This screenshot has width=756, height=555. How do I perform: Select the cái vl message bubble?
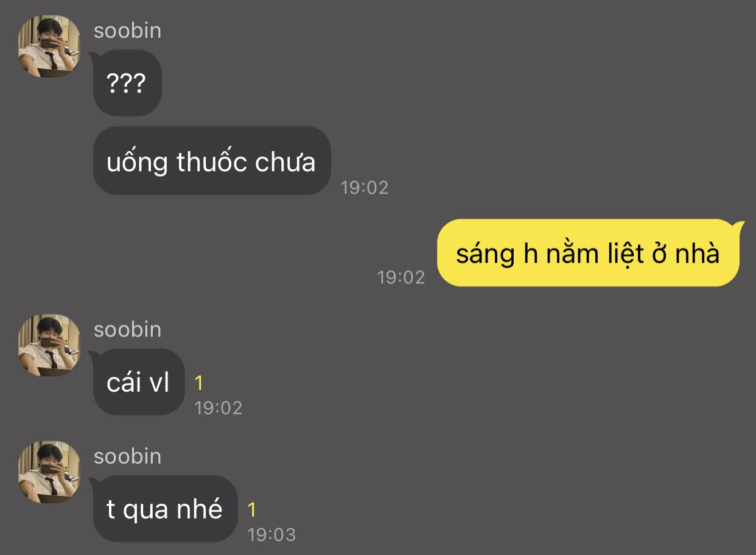(x=138, y=382)
